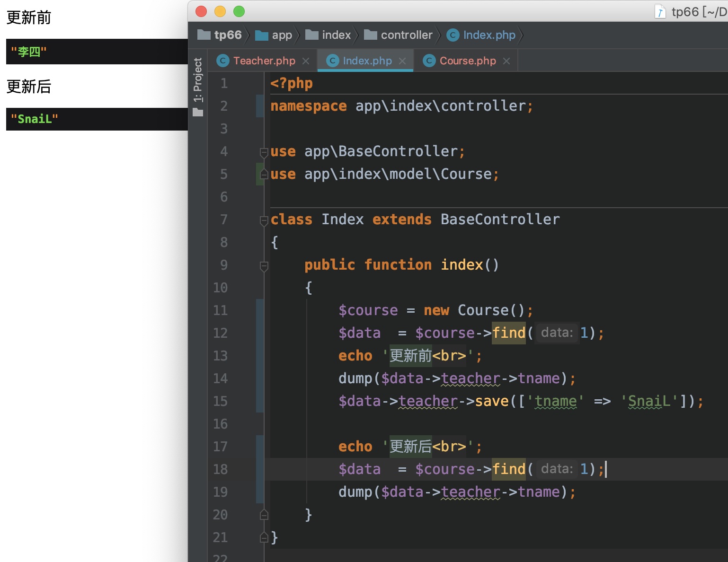The width and height of the screenshot is (728, 562).
Task: Click the find method call on line 12
Action: click(509, 333)
